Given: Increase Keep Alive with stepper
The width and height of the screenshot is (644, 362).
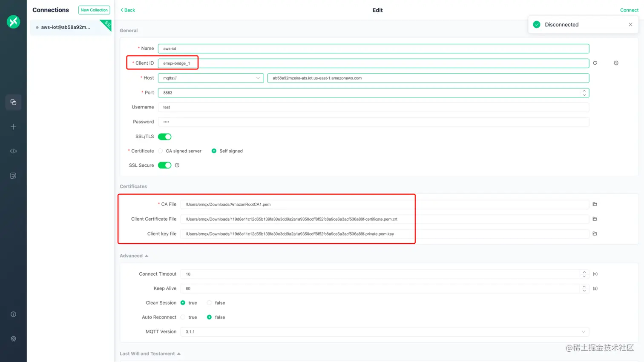Looking at the screenshot, I should (x=584, y=286).
